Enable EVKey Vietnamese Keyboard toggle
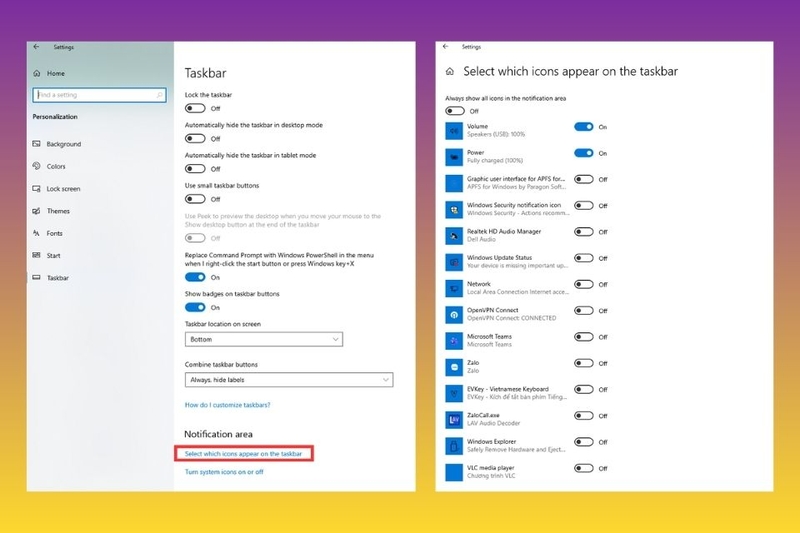 pos(584,389)
